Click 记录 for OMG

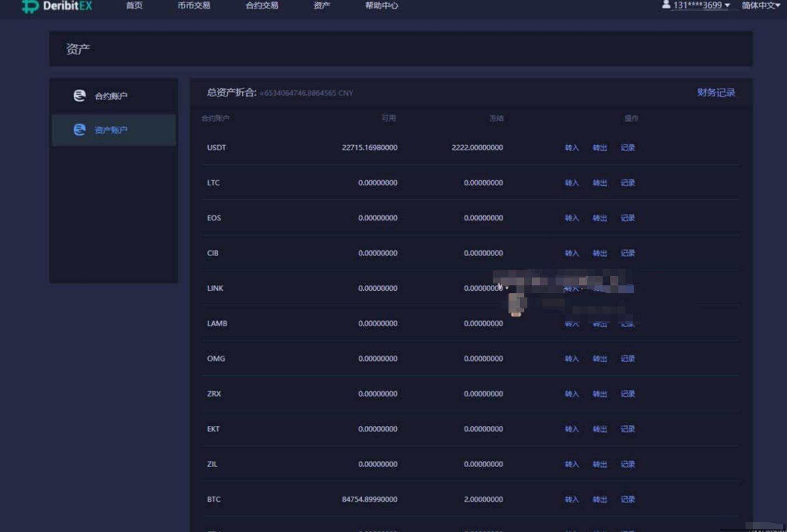click(x=628, y=359)
